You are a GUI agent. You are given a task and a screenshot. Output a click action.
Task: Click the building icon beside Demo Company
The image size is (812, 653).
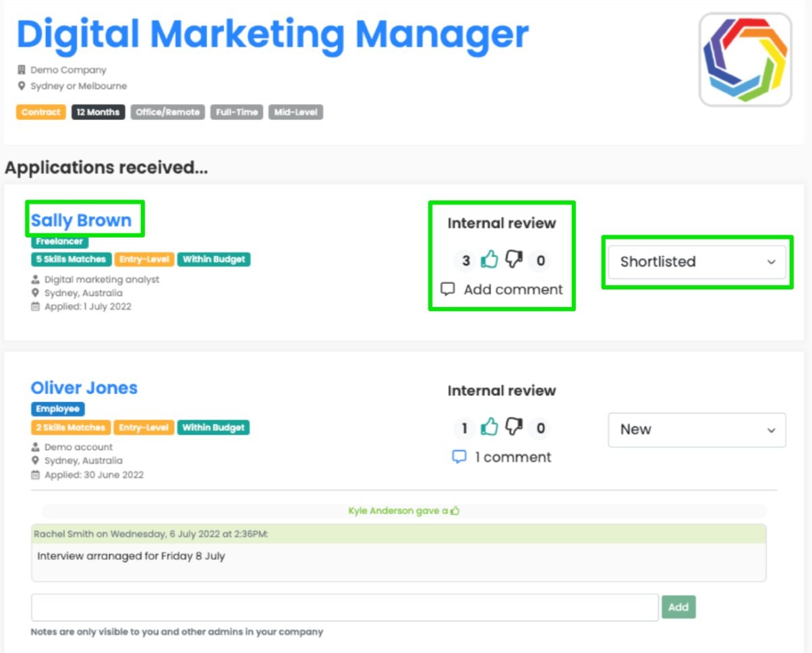click(x=22, y=69)
